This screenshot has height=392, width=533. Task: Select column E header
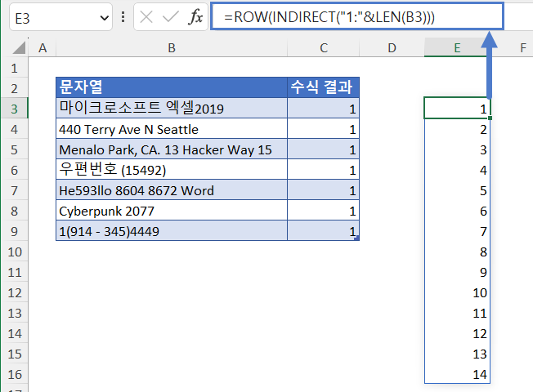457,48
